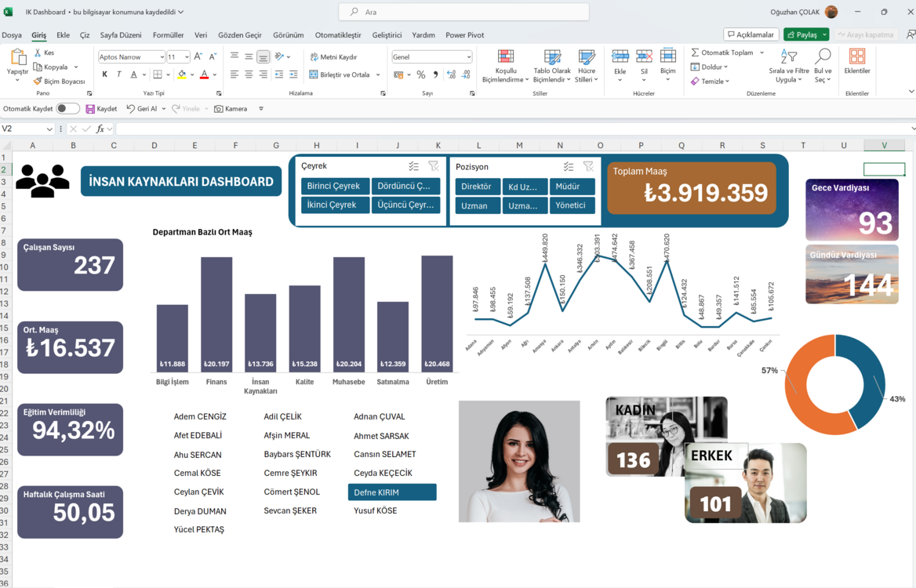Toggle the Direktör position slicer item

click(x=478, y=187)
